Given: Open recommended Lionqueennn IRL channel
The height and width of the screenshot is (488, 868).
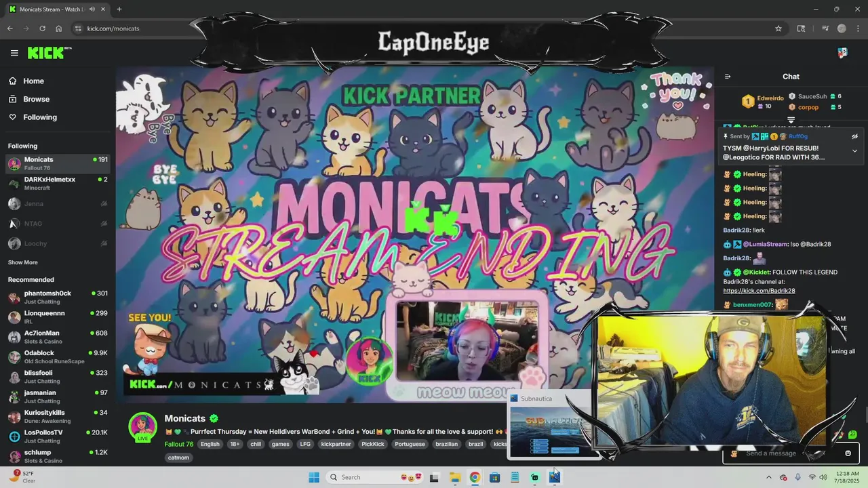Looking at the screenshot, I should [58, 317].
